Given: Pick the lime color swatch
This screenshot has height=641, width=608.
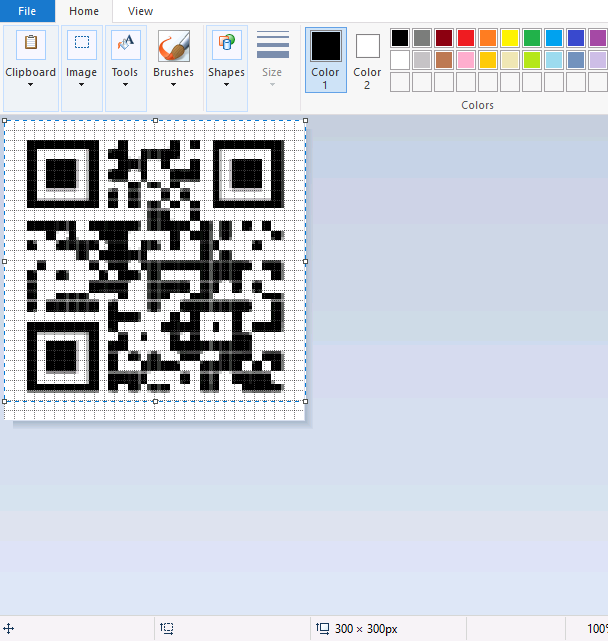Looking at the screenshot, I should pyautogui.click(x=532, y=60).
